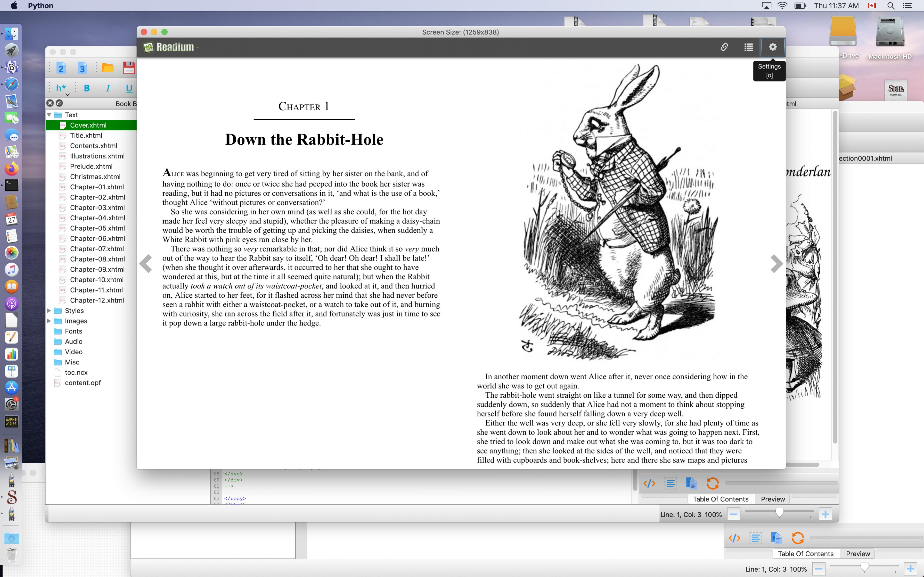Toggle Italic formatting in Sigil toolbar
The width and height of the screenshot is (924, 577).
pos(108,88)
